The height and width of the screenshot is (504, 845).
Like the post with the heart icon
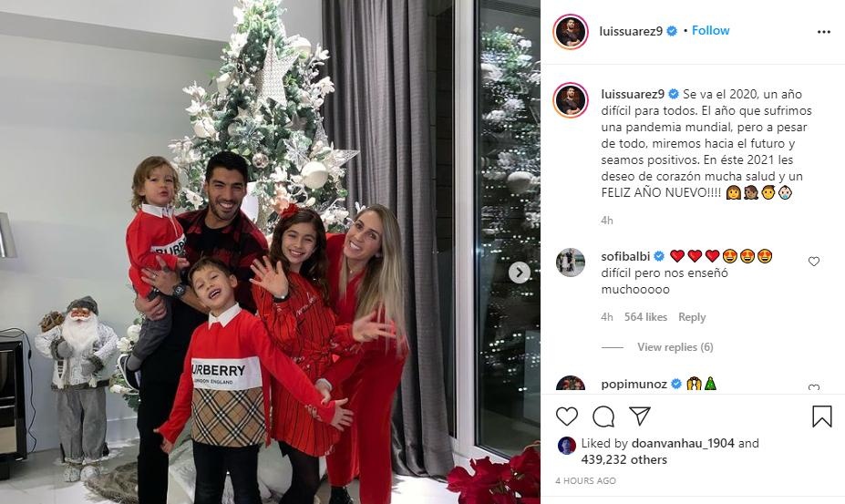[x=566, y=417]
